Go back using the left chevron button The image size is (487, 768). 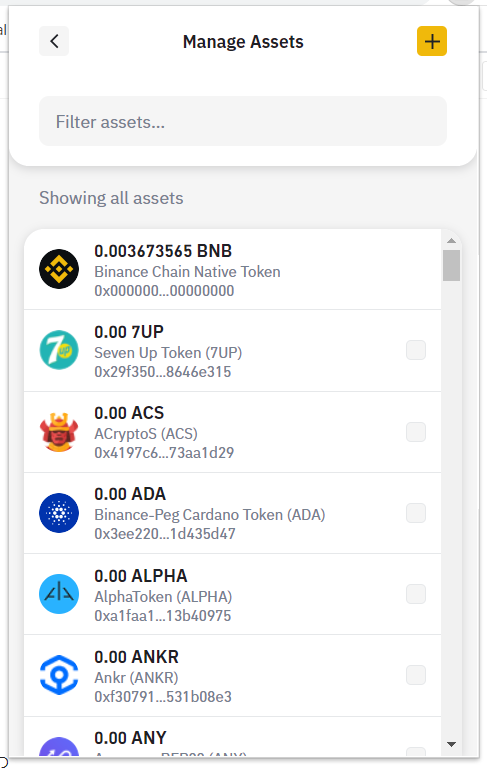54,41
